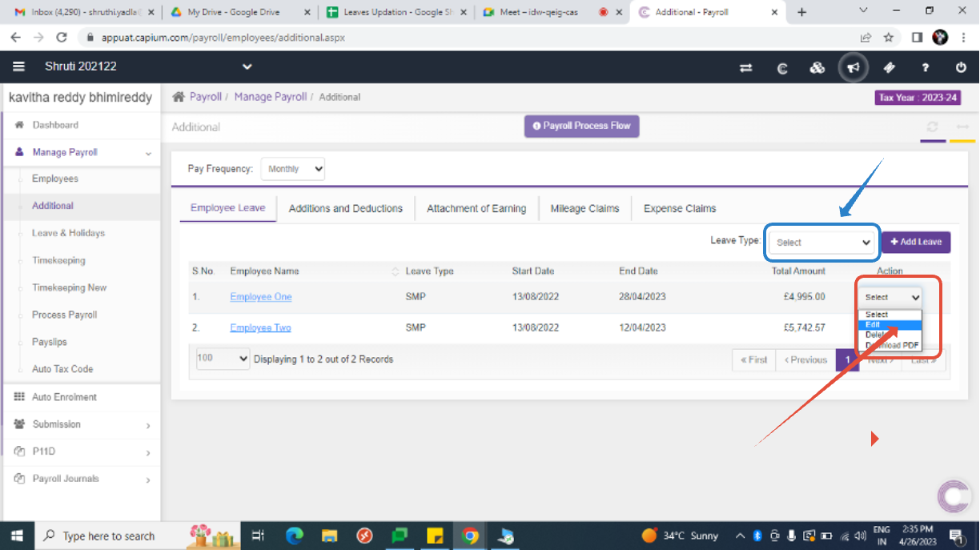The image size is (980, 550).
Task: Open the Leave Type Select dropdown
Action: coord(821,243)
